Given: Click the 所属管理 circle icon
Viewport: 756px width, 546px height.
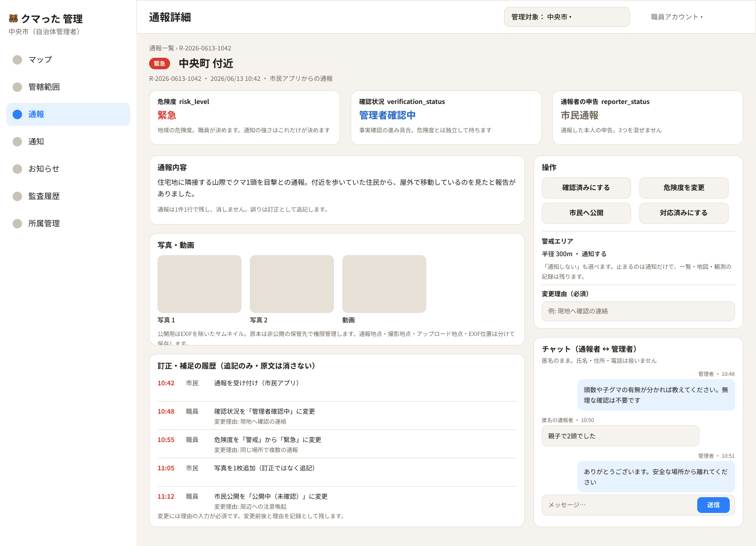Looking at the screenshot, I should [17, 224].
